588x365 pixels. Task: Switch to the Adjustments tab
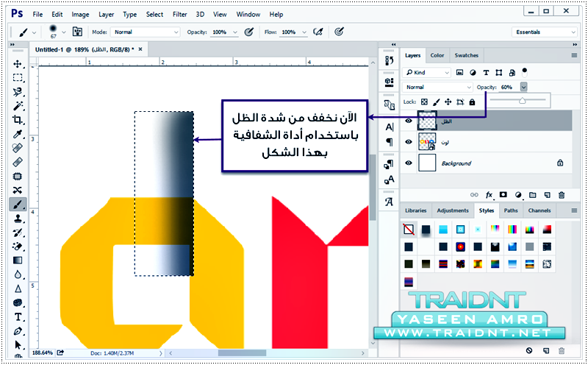[453, 210]
